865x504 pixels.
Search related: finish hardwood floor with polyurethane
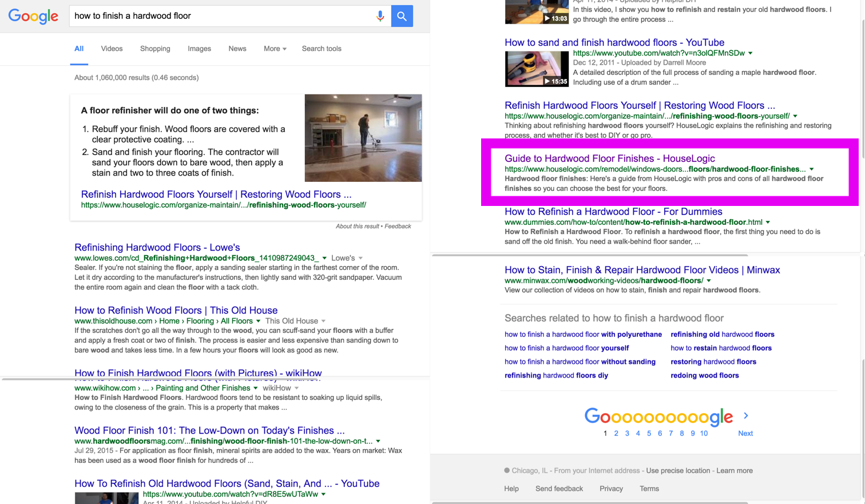583,335
